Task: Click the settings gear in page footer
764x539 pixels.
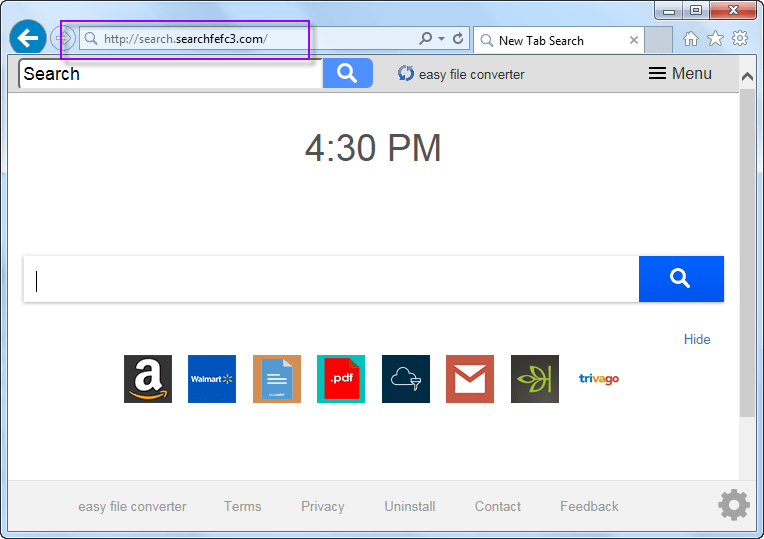Action: (734, 506)
